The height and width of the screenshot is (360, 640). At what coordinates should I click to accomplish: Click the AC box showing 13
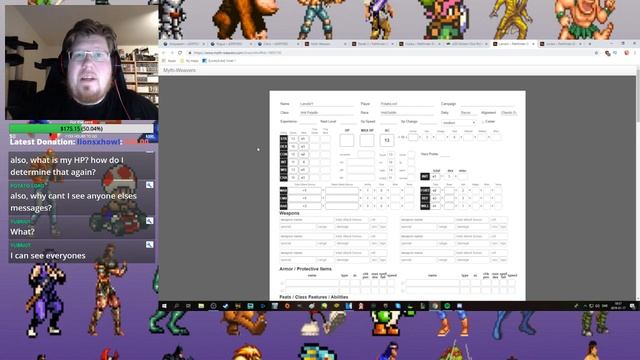[387, 140]
